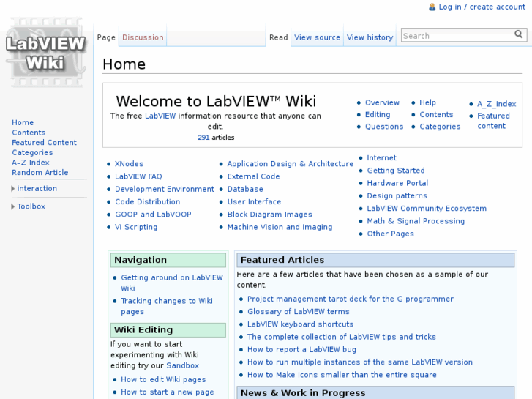Click the 291 articles count link

pos(203,138)
